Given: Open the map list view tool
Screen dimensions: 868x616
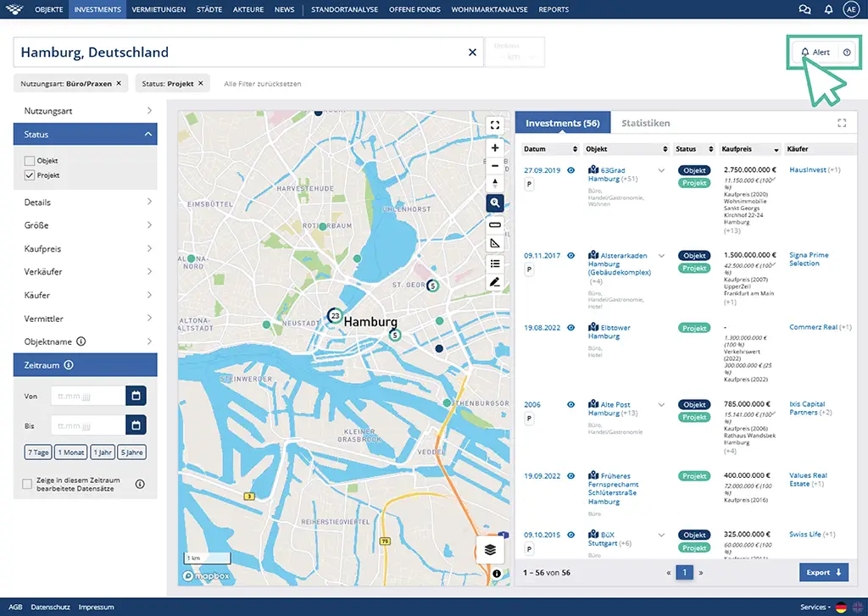Looking at the screenshot, I should click(x=495, y=264).
